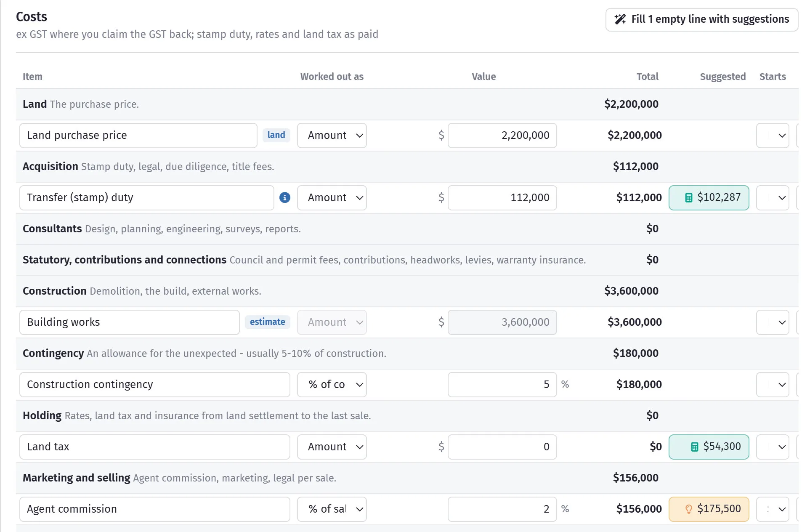Open Starts dropdown for Land tax row
802x532 pixels.
pyautogui.click(x=772, y=447)
